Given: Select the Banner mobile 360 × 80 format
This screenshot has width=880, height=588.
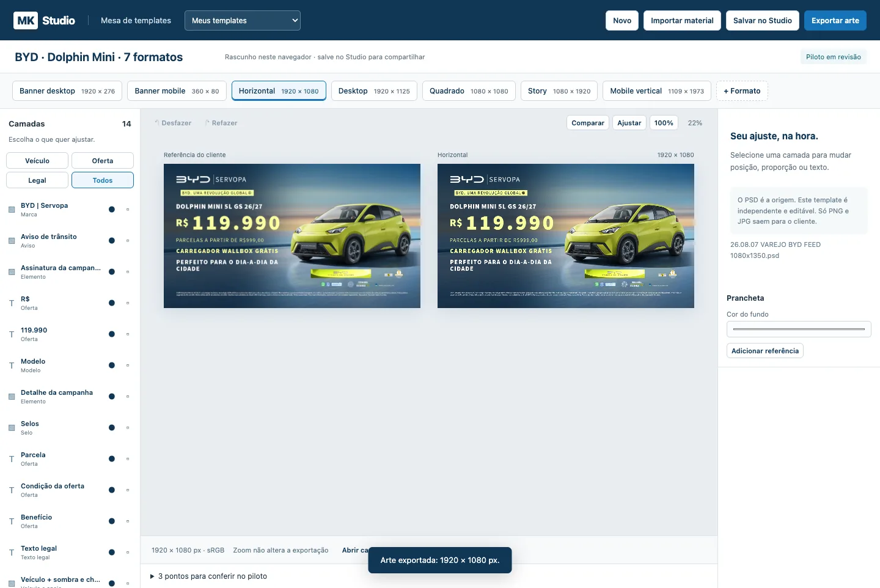Looking at the screenshot, I should point(177,91).
